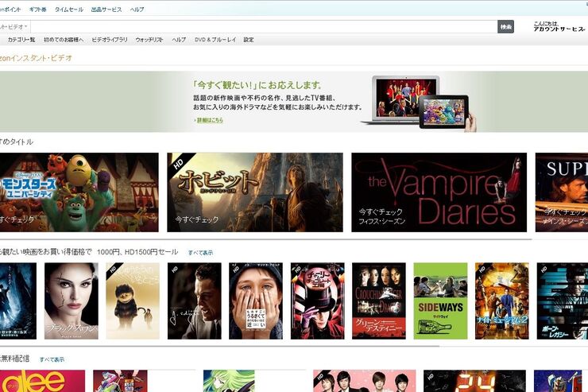Image resolution: width=588 pixels, height=392 pixels.
Task: Open the green-haired anime thumbnail
Action: click(229, 381)
